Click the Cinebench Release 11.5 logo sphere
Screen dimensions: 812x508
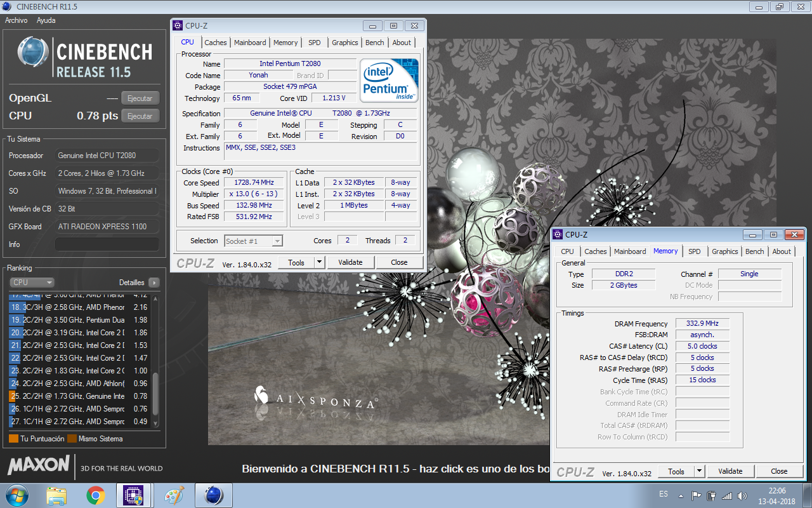pos(34,53)
